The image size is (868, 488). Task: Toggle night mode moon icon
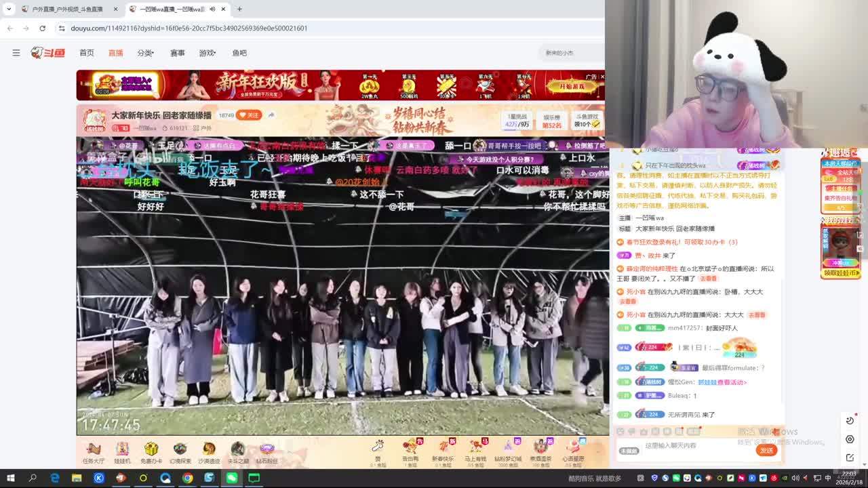850,421
